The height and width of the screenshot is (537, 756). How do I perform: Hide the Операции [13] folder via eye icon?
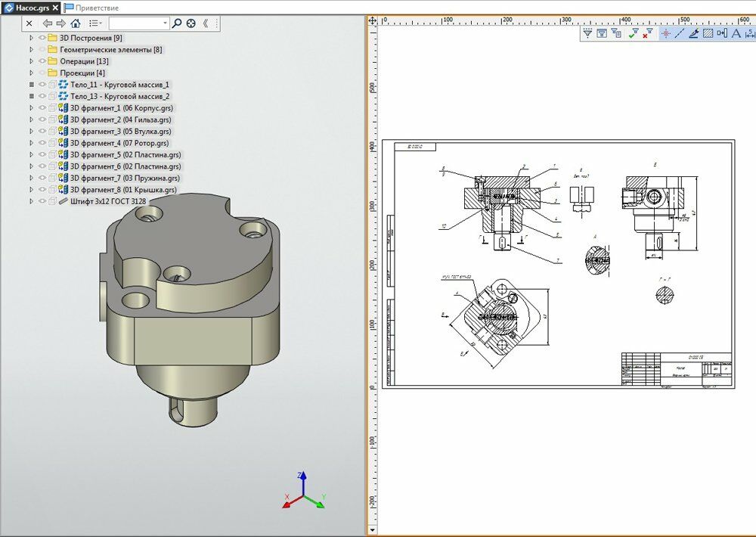click(x=42, y=61)
